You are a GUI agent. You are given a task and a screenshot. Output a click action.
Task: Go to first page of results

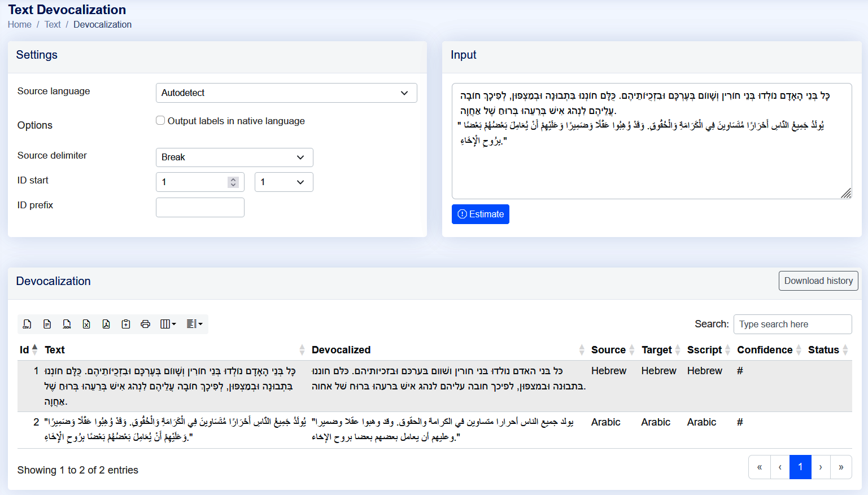point(760,467)
